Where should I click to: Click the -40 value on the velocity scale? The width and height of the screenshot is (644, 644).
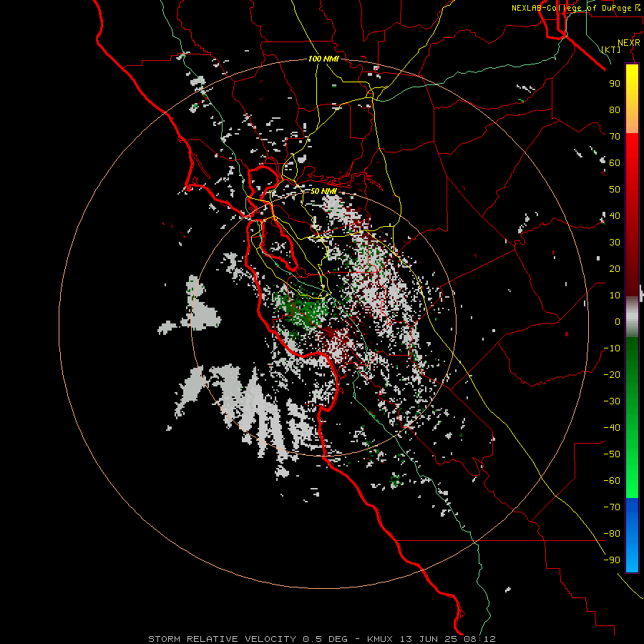612,428
